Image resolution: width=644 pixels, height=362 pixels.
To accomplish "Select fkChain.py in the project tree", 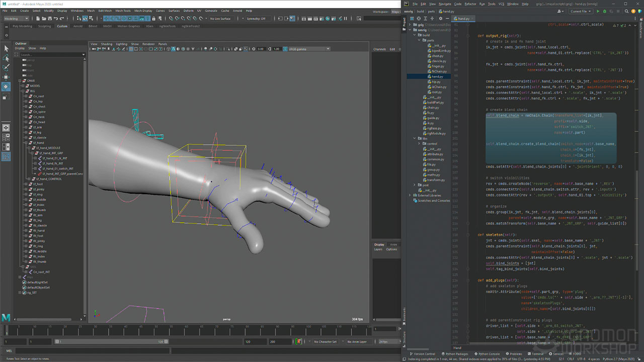I will (439, 71).
